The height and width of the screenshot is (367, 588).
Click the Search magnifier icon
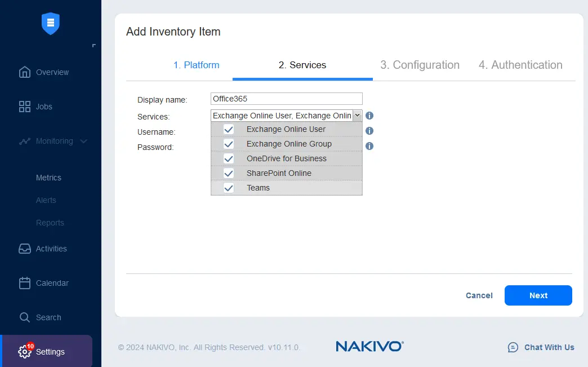(x=25, y=317)
